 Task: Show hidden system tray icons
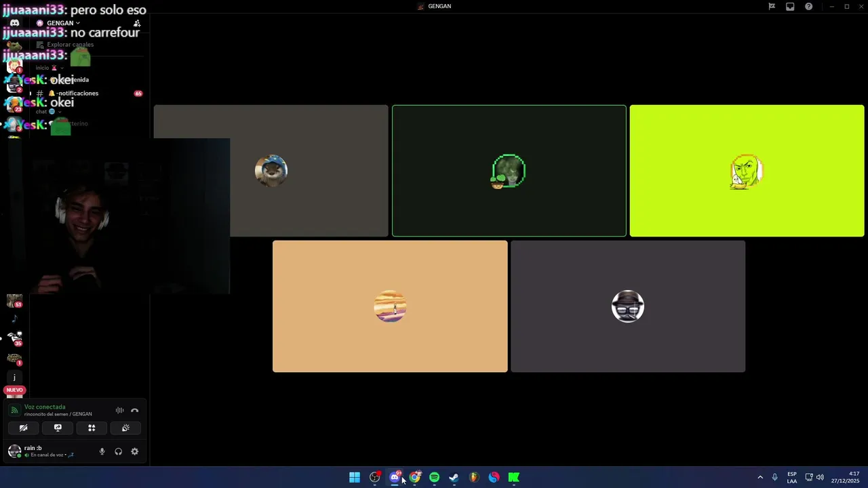(760, 477)
